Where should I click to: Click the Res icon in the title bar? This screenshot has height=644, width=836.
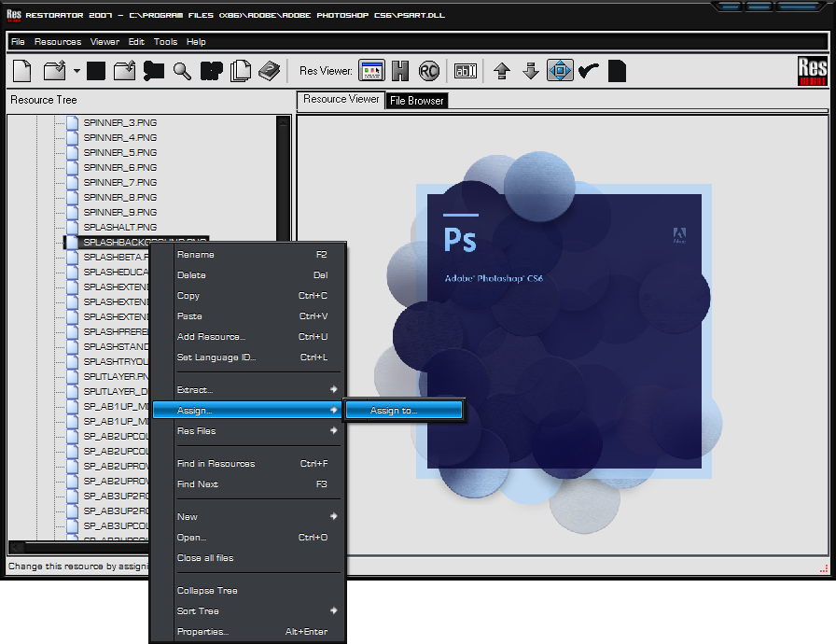click(14, 15)
